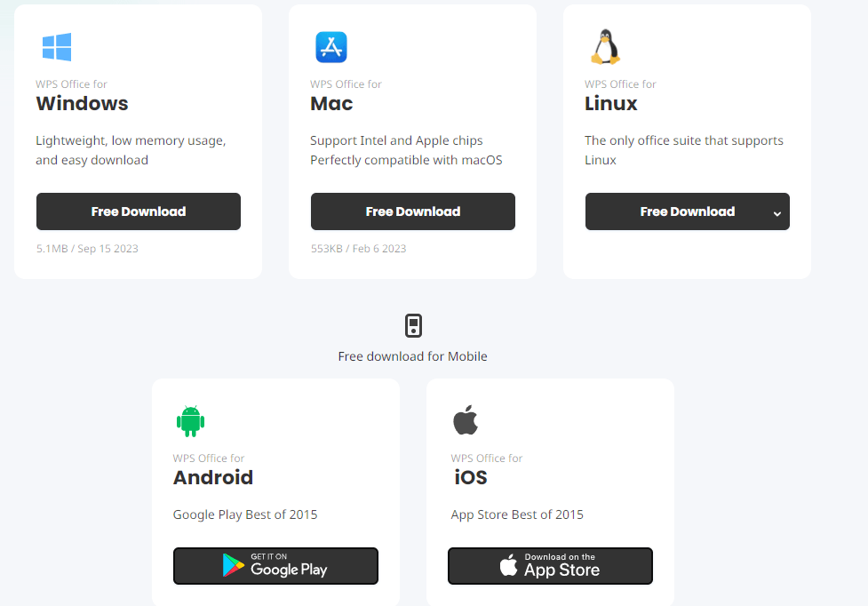Download WPS Office for Mac
868x606 pixels.
click(x=413, y=211)
